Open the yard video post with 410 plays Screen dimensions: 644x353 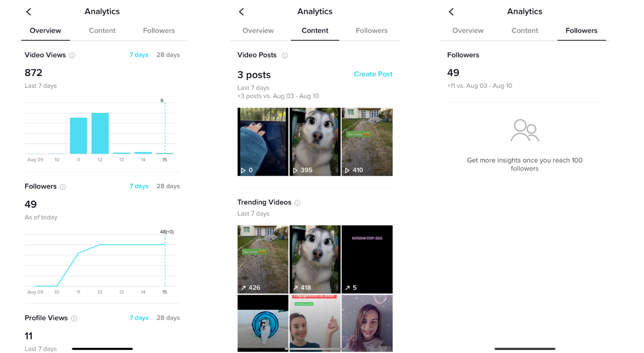pos(367,142)
